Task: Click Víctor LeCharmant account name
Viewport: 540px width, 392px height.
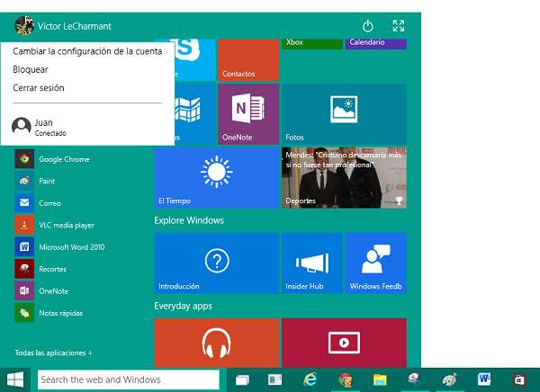Action: 74,26
